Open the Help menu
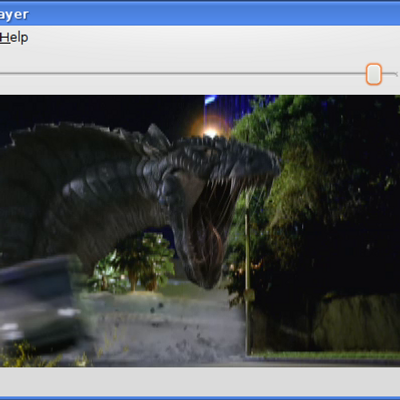Screen dimensions: 400x400 pos(14,38)
